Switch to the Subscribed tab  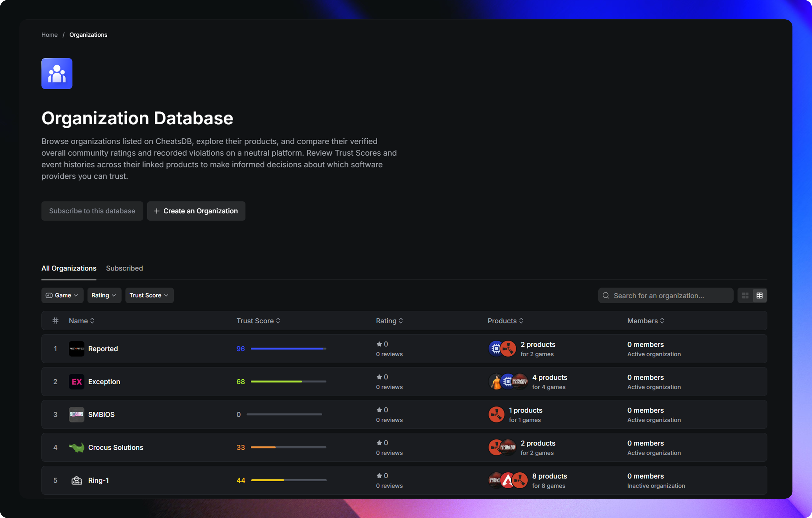(x=124, y=268)
